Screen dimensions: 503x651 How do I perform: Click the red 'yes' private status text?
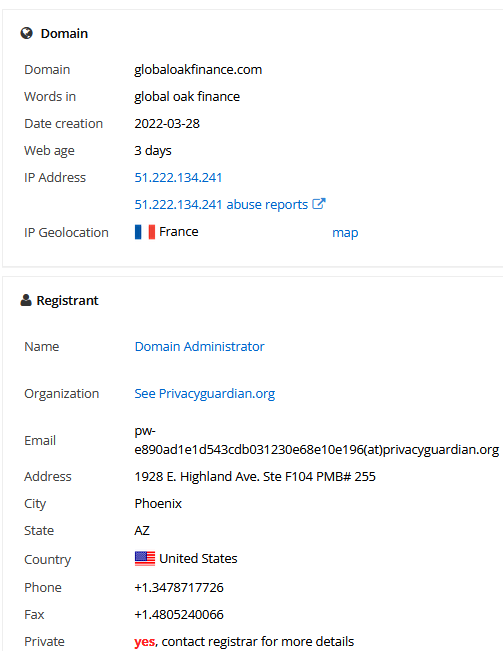[x=144, y=642]
